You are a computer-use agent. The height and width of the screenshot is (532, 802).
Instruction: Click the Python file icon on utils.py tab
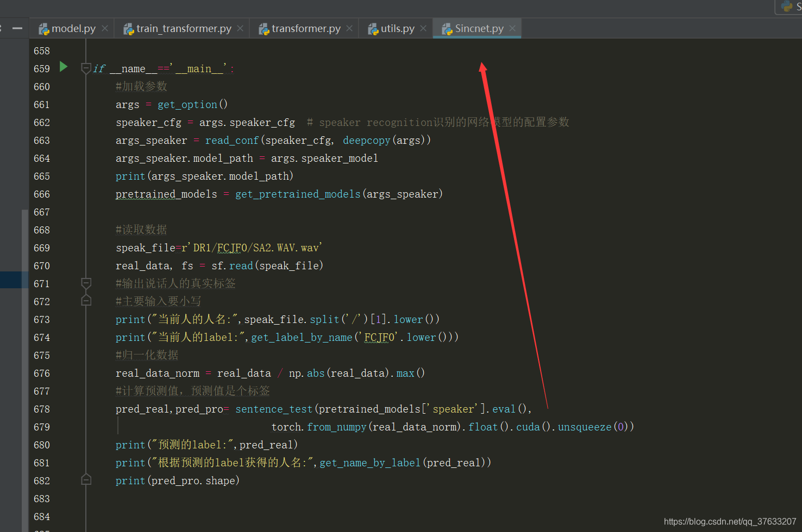pyautogui.click(x=373, y=29)
